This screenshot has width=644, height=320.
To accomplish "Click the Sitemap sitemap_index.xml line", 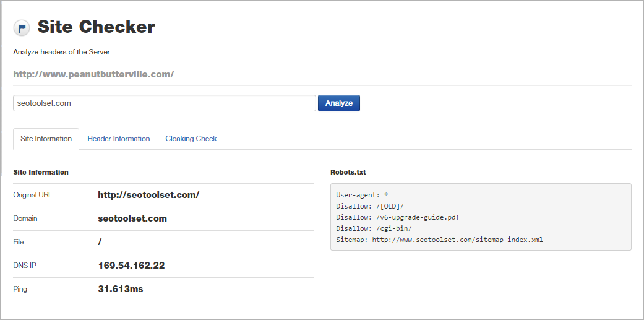I will coord(439,240).
